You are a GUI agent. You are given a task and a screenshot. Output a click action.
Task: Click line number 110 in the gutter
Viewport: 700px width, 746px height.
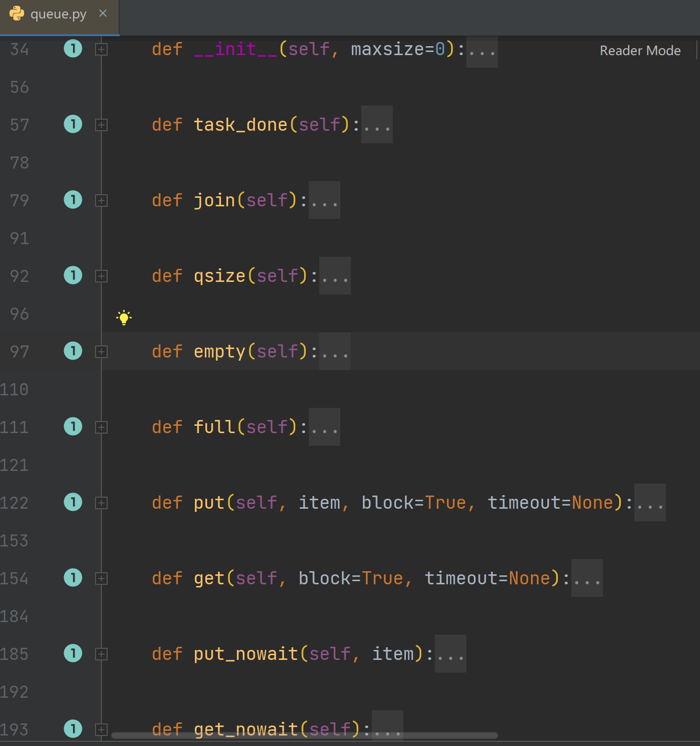[x=14, y=390]
